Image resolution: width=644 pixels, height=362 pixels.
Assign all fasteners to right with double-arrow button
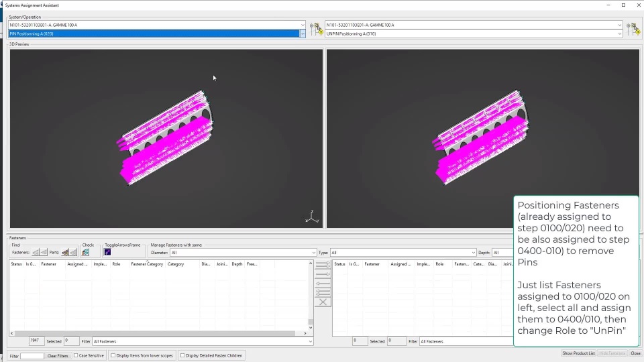pyautogui.click(x=323, y=264)
